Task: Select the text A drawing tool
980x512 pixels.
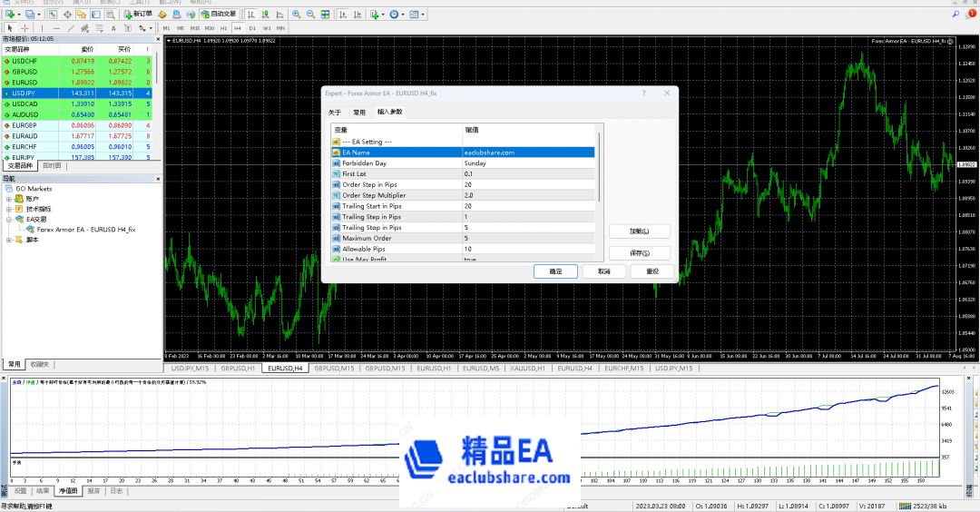Action: 113,28
